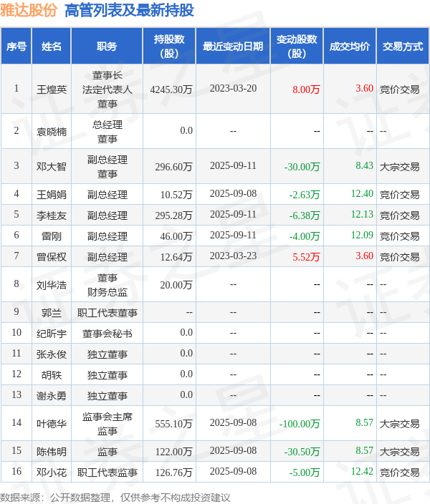Select the 交易方式 column header
The width and height of the screenshot is (430, 504).
403,47
